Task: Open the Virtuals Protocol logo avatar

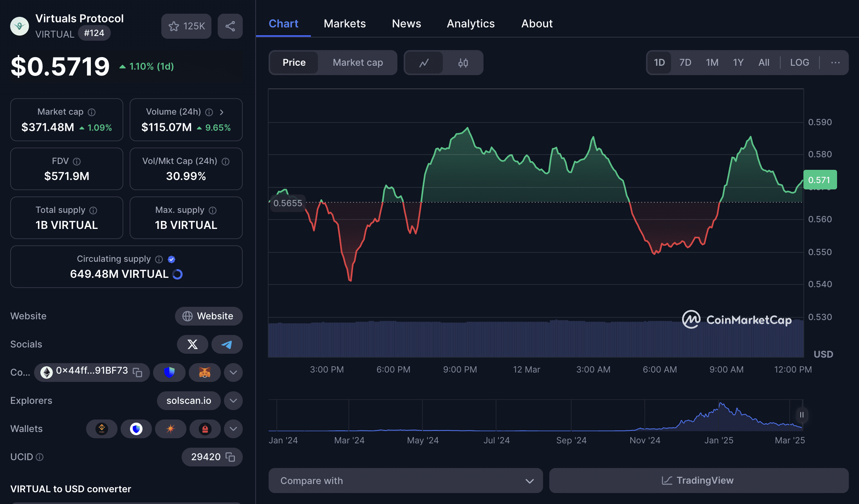Action: click(x=20, y=26)
